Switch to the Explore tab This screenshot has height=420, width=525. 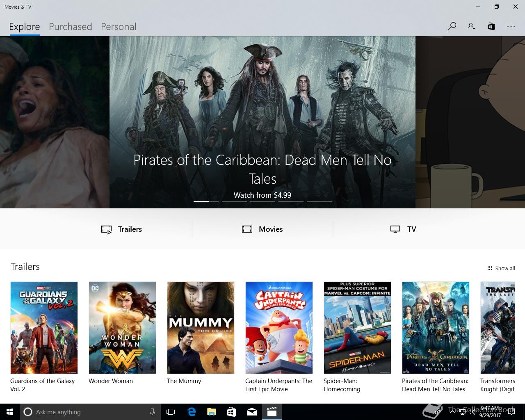pyautogui.click(x=25, y=27)
